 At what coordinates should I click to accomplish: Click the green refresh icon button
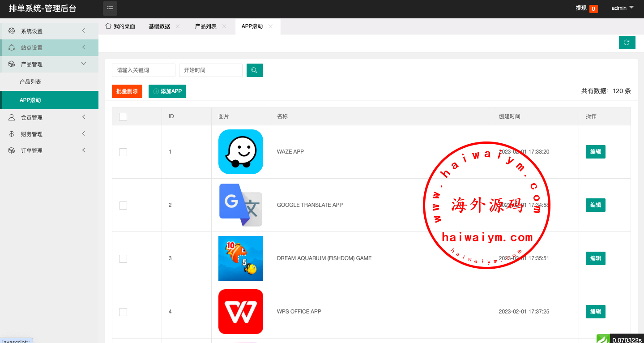coord(627,43)
